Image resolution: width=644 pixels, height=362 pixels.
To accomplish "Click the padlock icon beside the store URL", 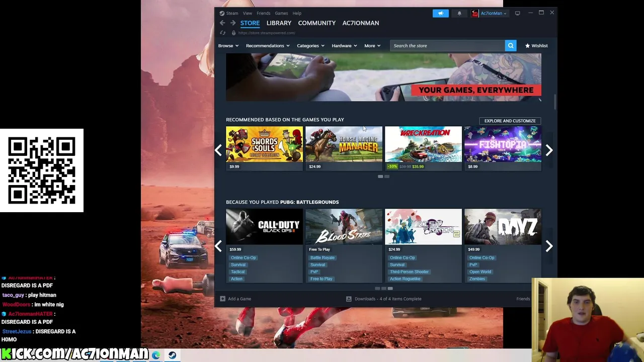I will pos(233,33).
